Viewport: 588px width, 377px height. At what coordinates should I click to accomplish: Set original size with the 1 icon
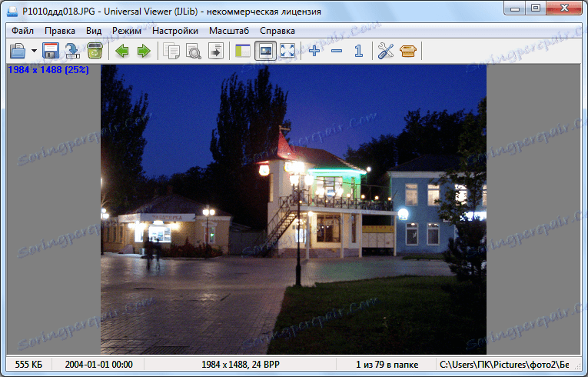pyautogui.click(x=359, y=51)
